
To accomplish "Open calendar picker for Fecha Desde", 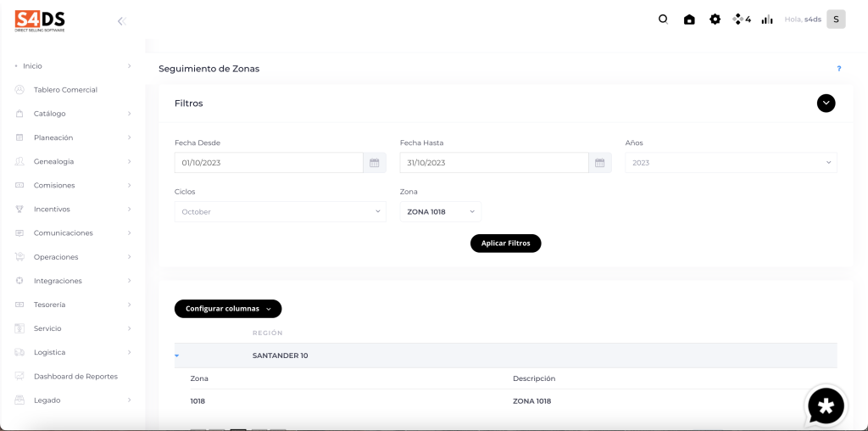I will point(374,163).
